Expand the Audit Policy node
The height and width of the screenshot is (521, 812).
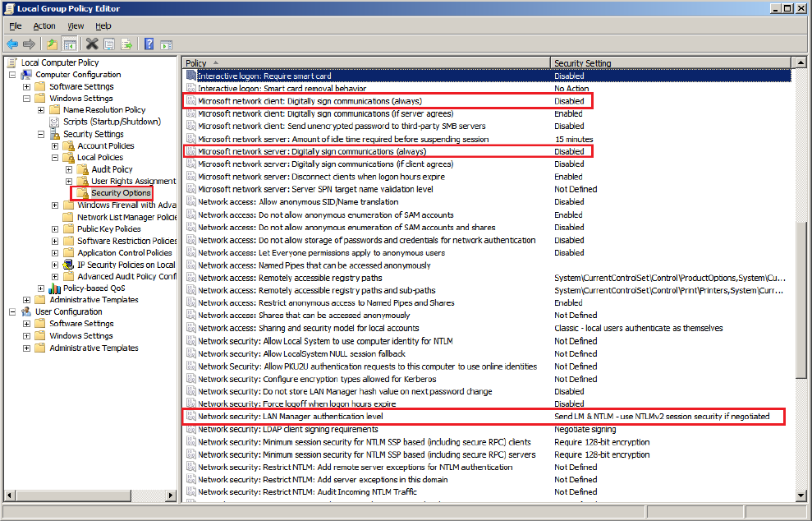(68, 169)
